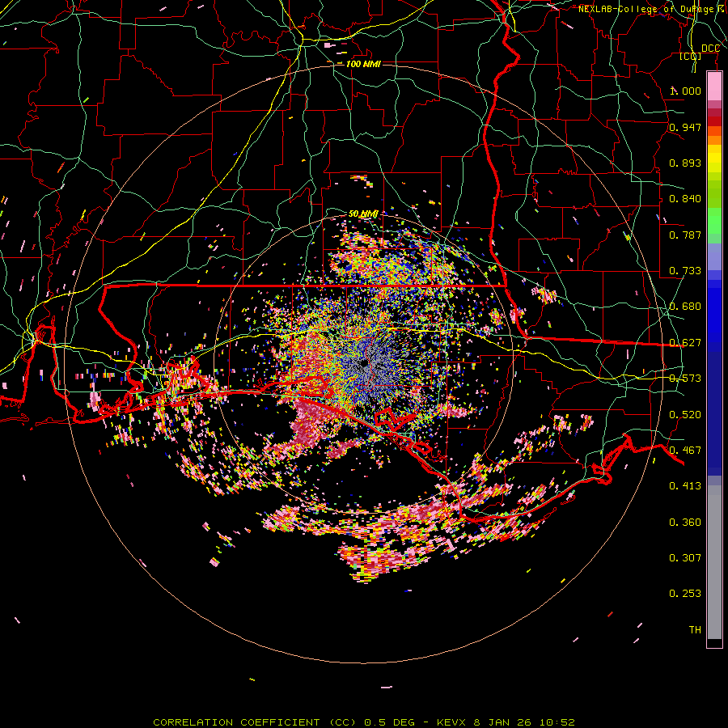The height and width of the screenshot is (728, 728).
Task: Click the 0.840 legend value
Action: click(x=685, y=199)
